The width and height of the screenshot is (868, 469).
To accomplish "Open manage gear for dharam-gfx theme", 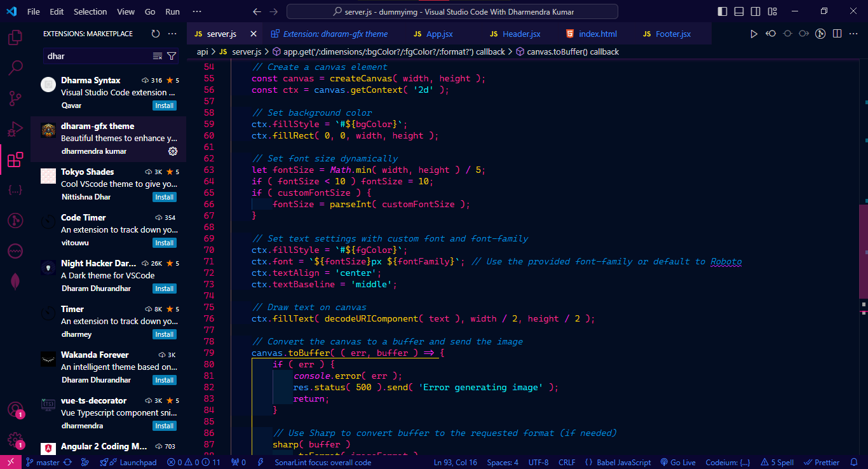I will click(x=173, y=151).
